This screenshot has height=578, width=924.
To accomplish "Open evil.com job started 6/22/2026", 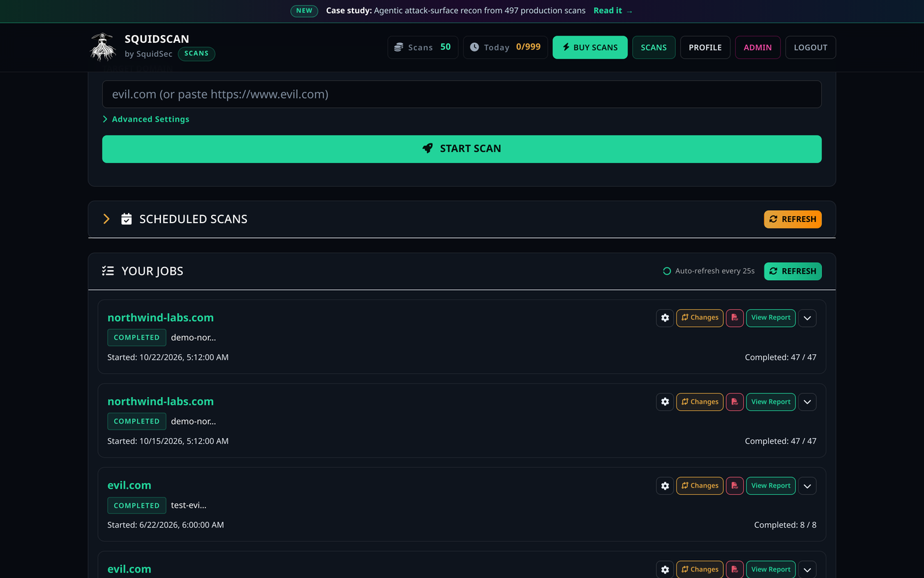I will [x=129, y=486].
